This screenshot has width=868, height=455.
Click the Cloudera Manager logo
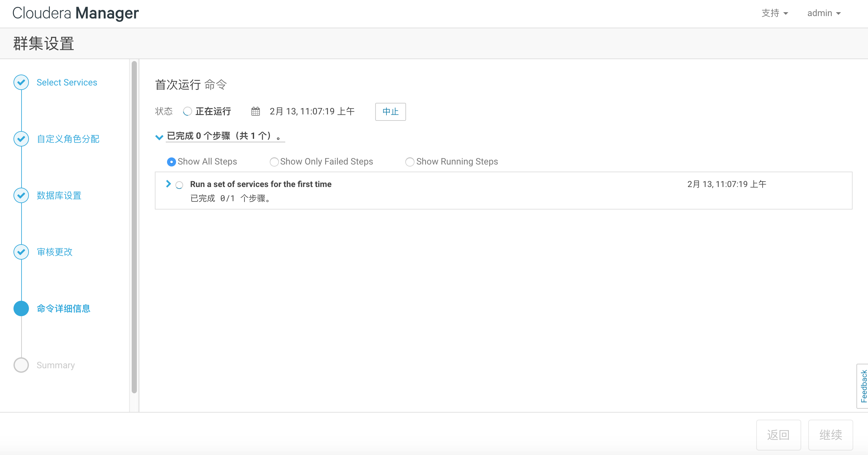coord(75,13)
